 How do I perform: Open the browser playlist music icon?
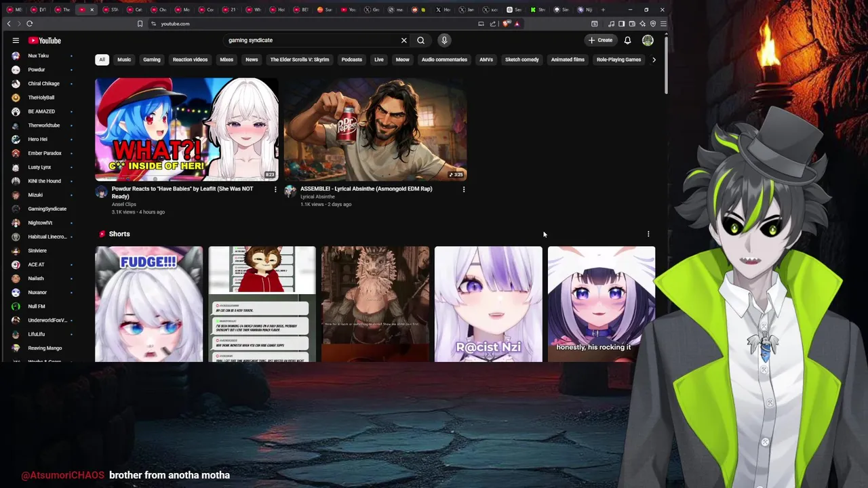click(611, 24)
